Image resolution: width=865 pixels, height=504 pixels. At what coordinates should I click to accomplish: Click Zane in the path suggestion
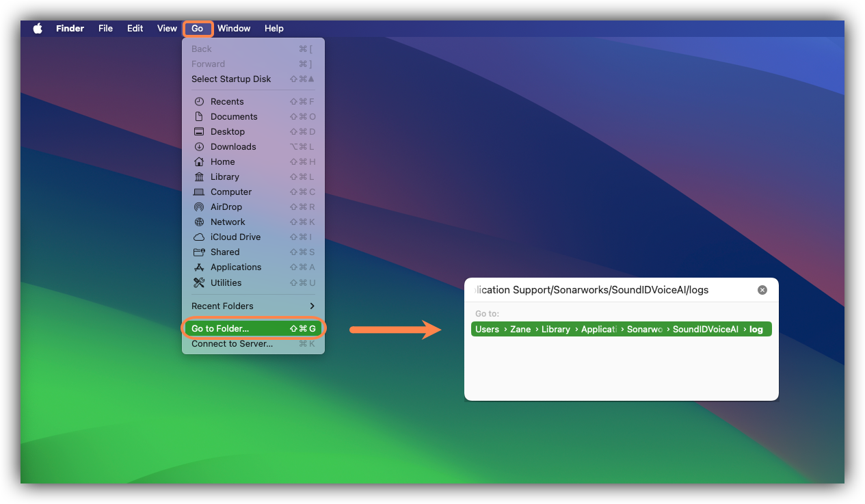(520, 330)
